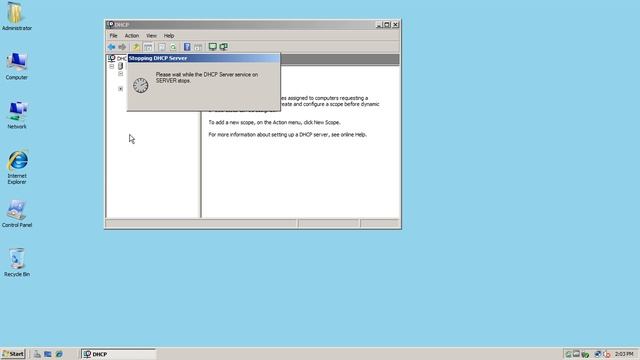Select the Recycle Bin desktop icon
The width and height of the screenshot is (640, 360).
(17, 262)
